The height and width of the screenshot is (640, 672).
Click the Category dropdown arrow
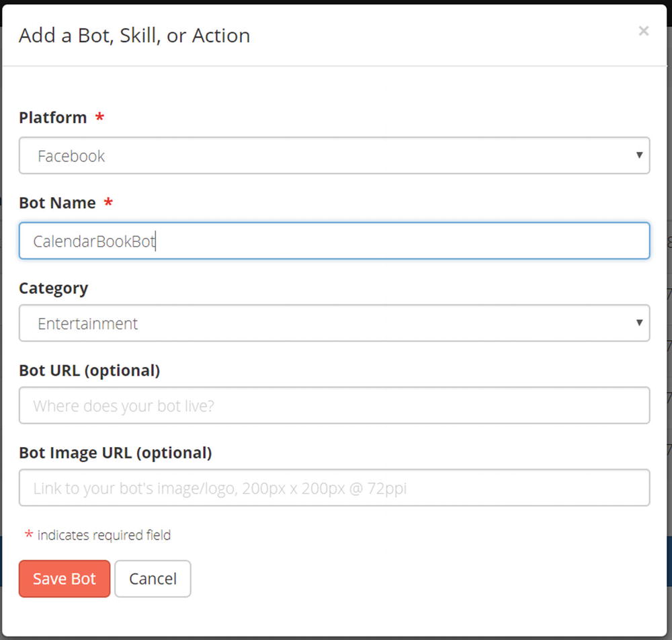[639, 323]
